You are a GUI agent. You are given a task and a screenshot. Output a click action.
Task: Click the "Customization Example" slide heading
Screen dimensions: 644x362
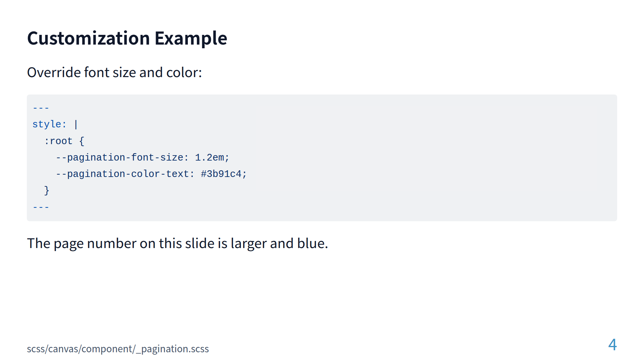tap(127, 38)
